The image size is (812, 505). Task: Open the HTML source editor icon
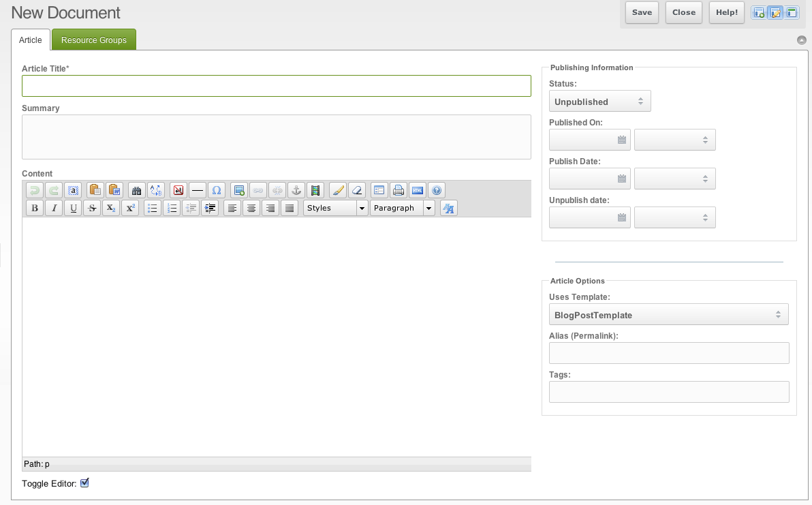tap(418, 190)
